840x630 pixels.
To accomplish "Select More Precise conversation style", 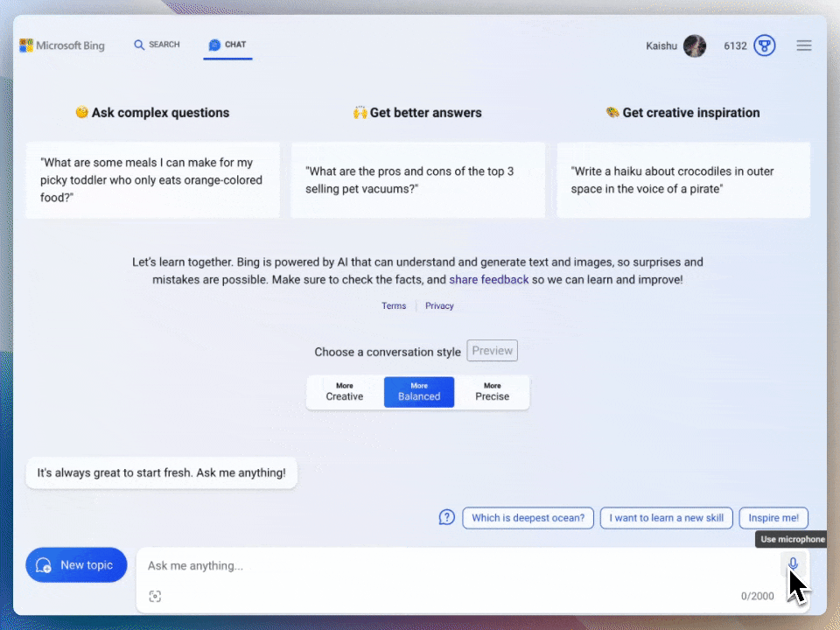I will point(493,392).
